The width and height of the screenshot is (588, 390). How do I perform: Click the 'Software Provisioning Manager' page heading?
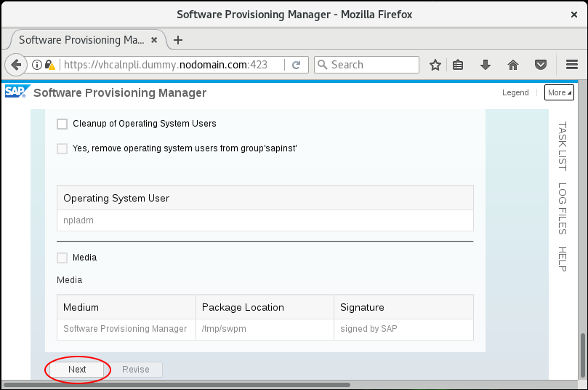click(120, 92)
